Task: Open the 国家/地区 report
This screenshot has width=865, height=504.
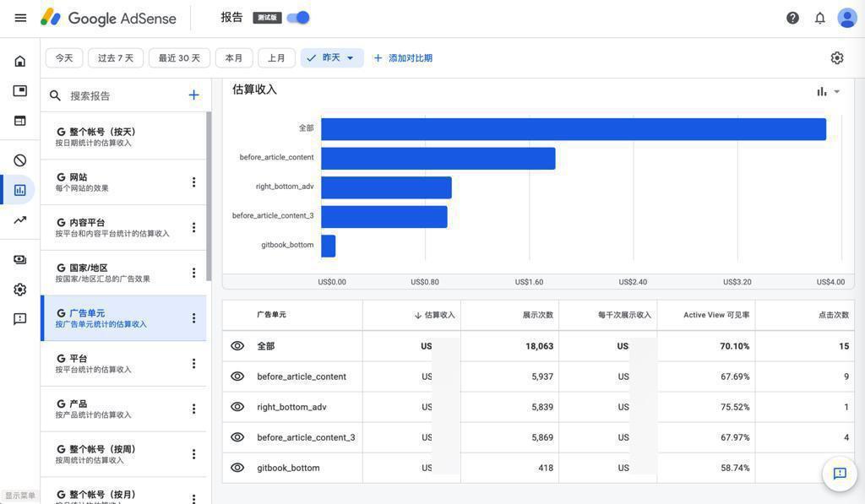Action: 123,273
